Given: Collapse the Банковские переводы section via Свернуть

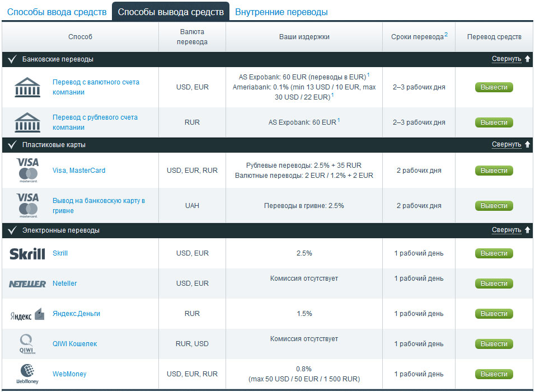Looking at the screenshot, I should pos(506,59).
